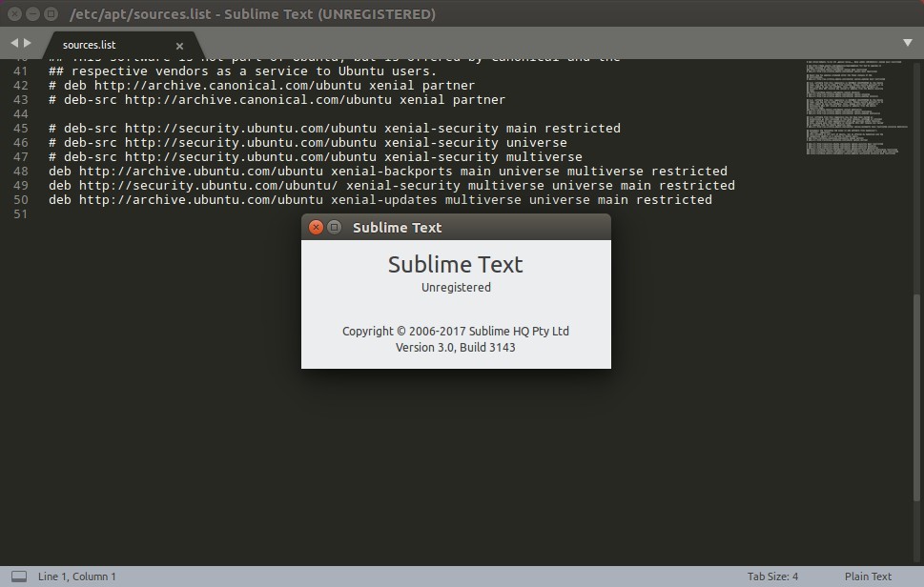Click the Line 1, Column 1 indicator
This screenshot has height=587, width=924.
(75, 576)
